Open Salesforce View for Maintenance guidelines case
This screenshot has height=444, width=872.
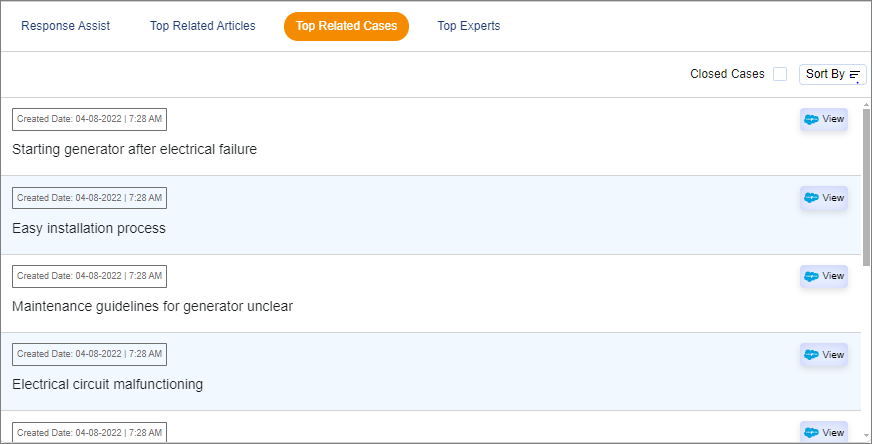pyautogui.click(x=824, y=276)
